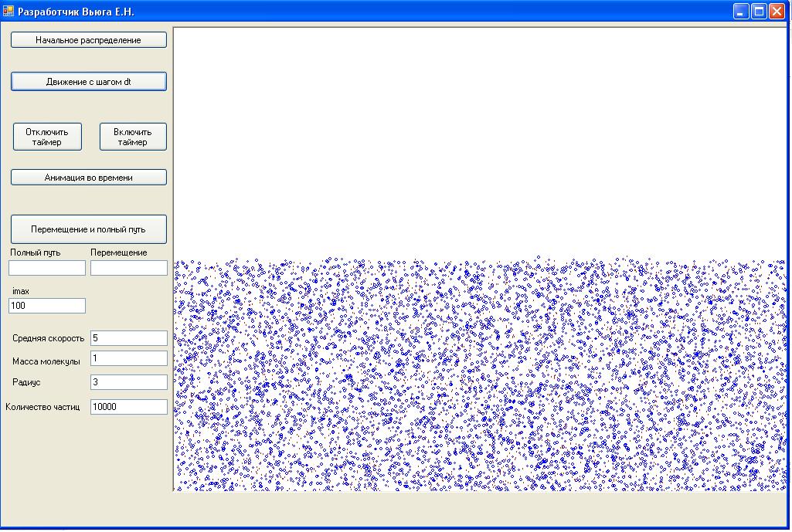Click the window title bar text
This screenshot has height=532, width=792.
tap(76, 12)
